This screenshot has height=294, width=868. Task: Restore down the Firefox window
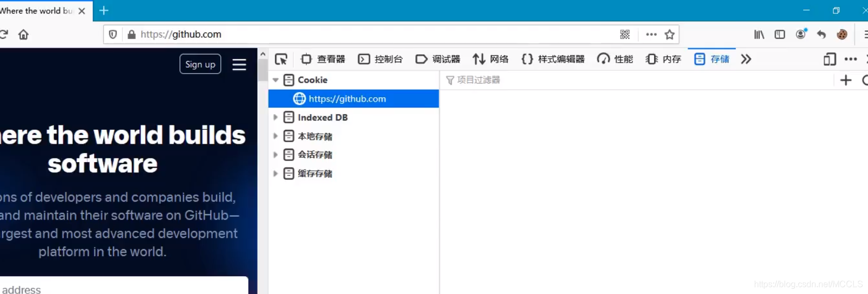(836, 10)
